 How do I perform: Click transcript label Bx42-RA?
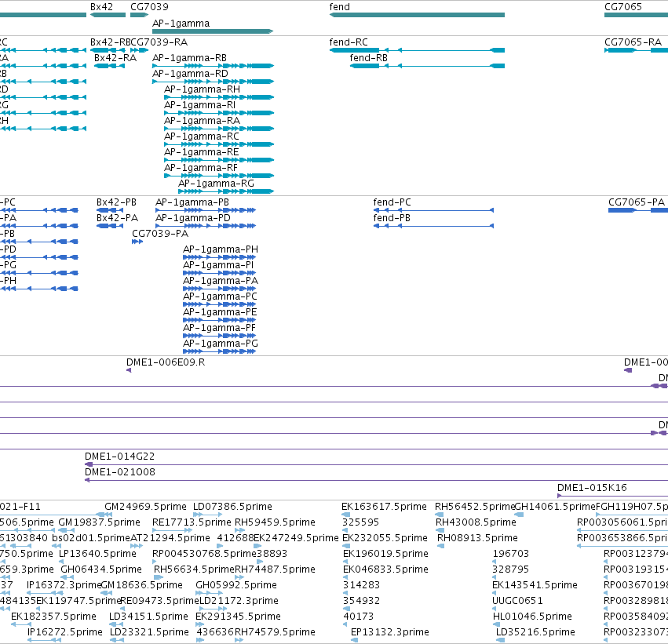coord(115,58)
